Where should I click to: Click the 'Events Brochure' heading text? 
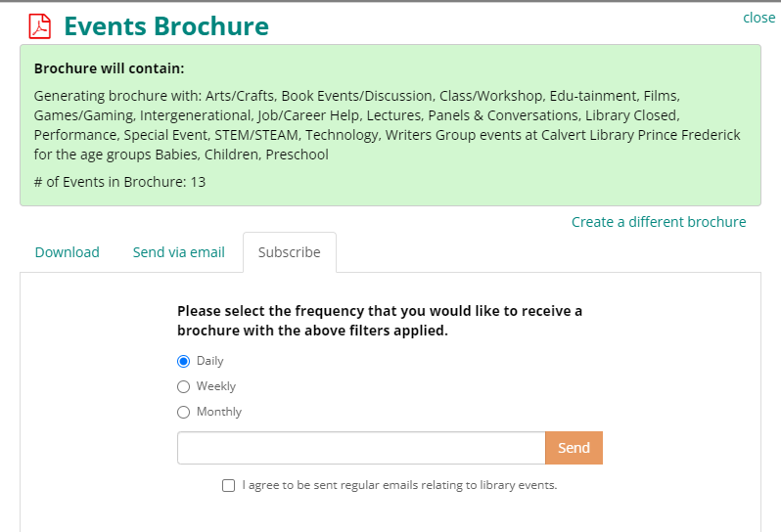pyautogui.click(x=166, y=26)
